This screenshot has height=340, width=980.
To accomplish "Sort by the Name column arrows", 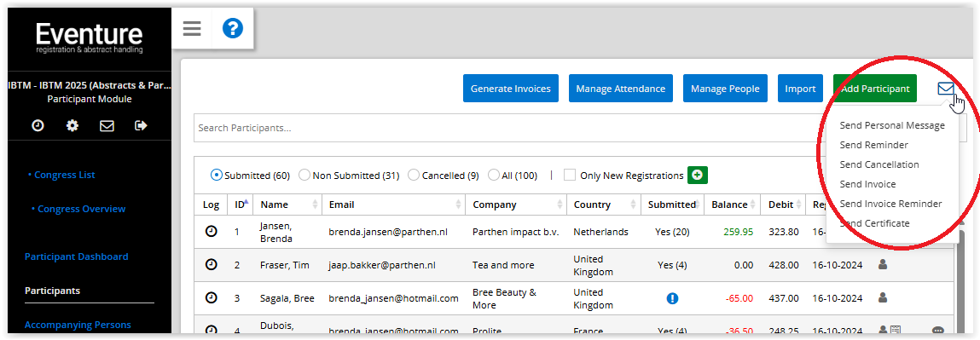I will pos(315,205).
